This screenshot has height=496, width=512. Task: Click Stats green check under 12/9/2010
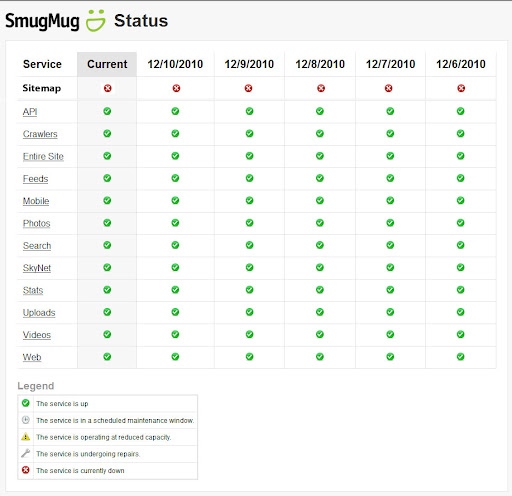click(249, 290)
